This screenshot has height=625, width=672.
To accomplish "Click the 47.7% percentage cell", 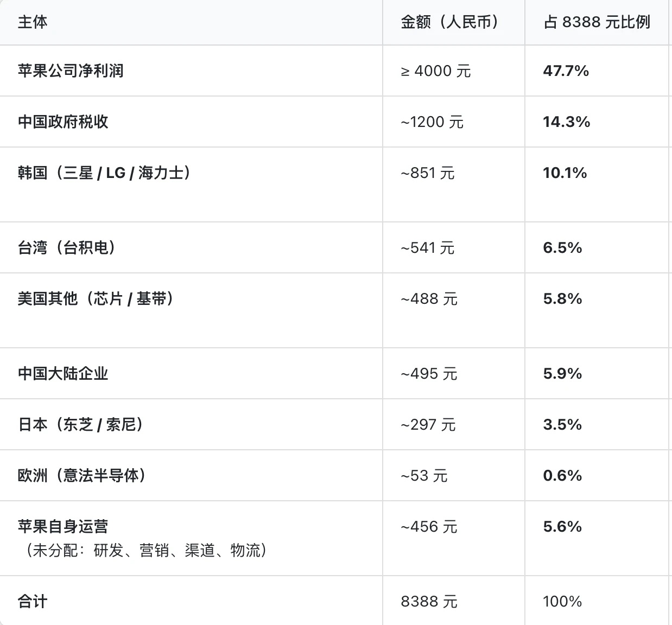I will 566,71.
